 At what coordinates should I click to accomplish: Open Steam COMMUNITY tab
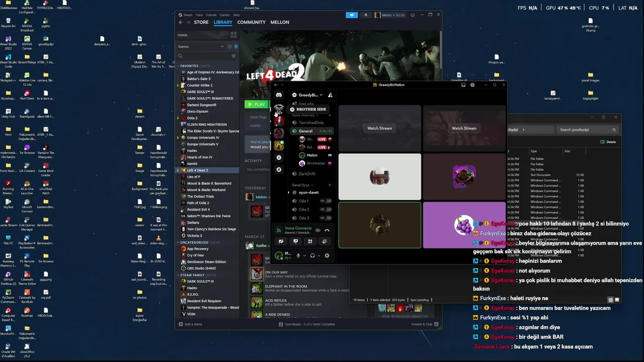click(251, 22)
